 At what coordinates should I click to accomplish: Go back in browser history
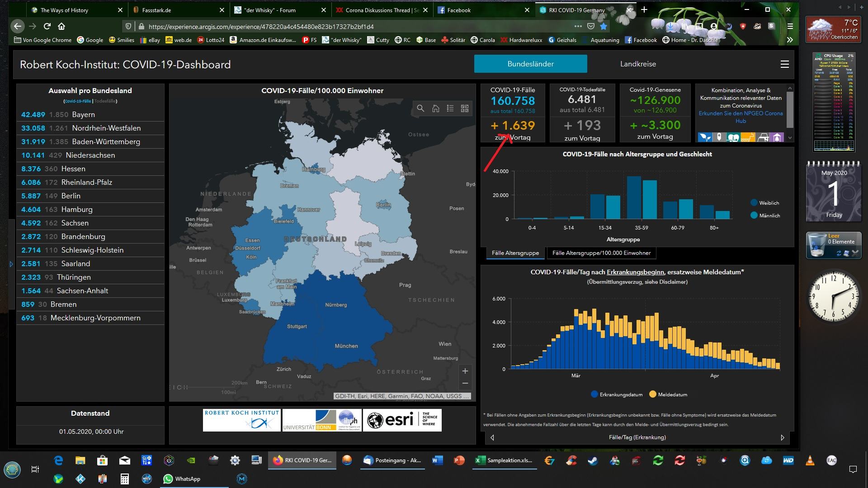[x=17, y=26]
